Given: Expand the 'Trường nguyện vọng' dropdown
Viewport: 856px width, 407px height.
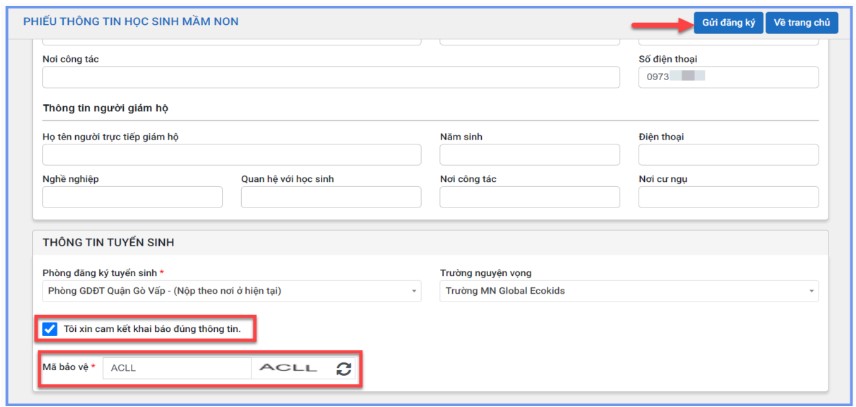Looking at the screenshot, I should (628, 291).
